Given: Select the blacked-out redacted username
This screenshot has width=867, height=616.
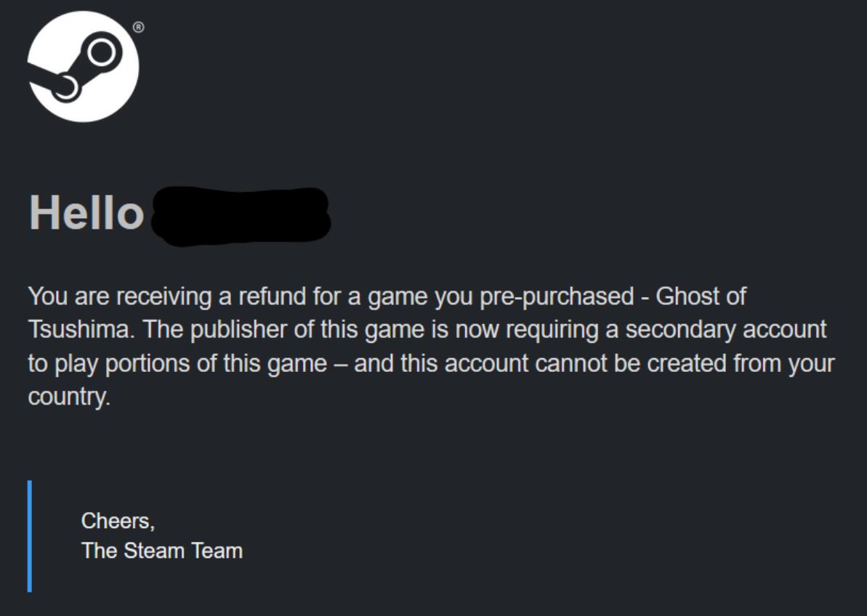Looking at the screenshot, I should pyautogui.click(x=240, y=216).
